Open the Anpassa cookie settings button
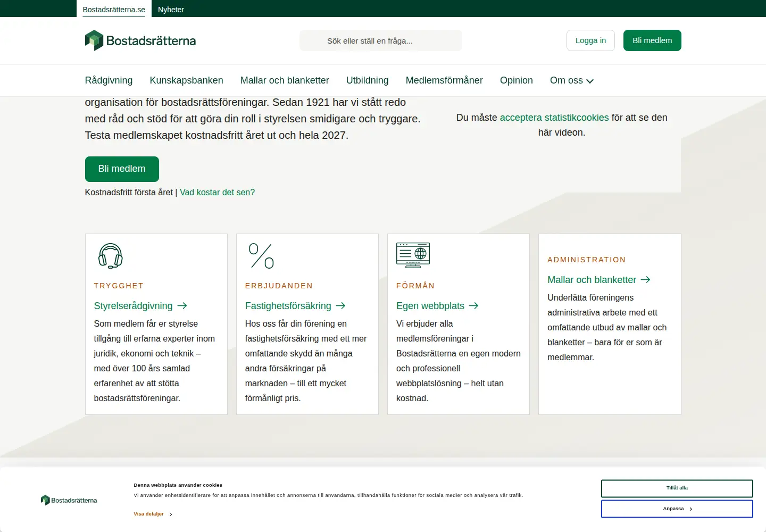 coord(677,509)
